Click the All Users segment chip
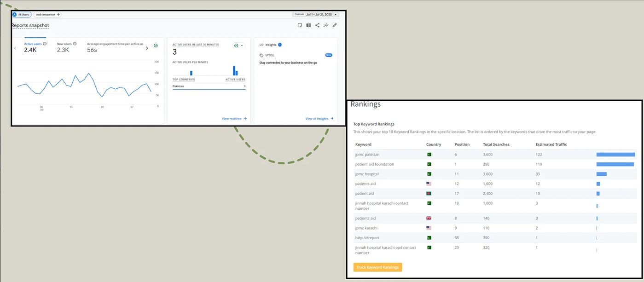644x282 pixels. click(21, 15)
